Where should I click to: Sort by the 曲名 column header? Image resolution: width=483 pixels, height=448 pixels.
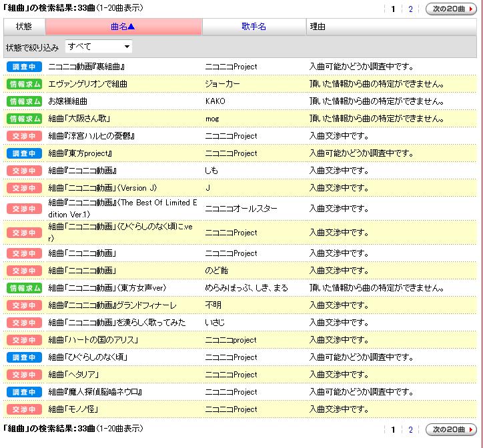click(x=123, y=27)
